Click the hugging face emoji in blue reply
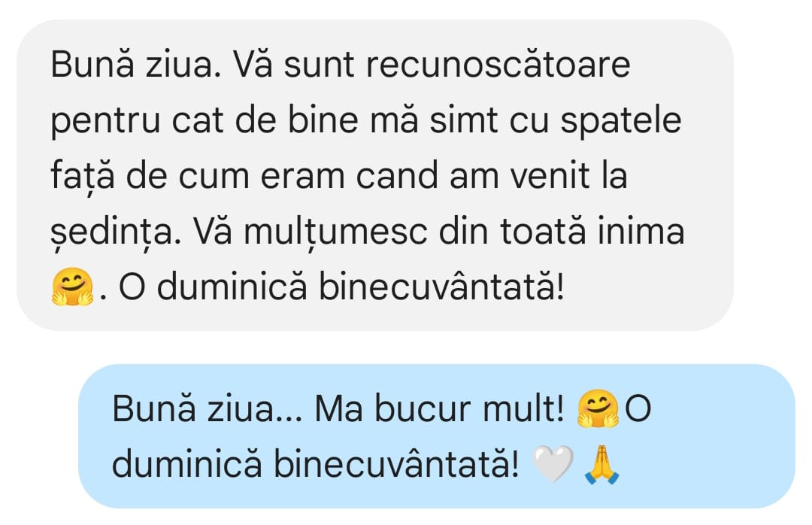 click(x=598, y=409)
